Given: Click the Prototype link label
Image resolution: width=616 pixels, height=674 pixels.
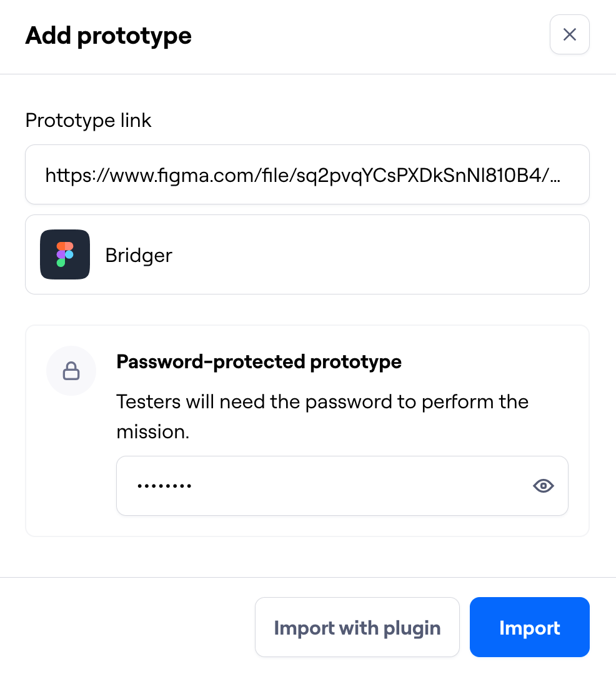Looking at the screenshot, I should click(88, 120).
